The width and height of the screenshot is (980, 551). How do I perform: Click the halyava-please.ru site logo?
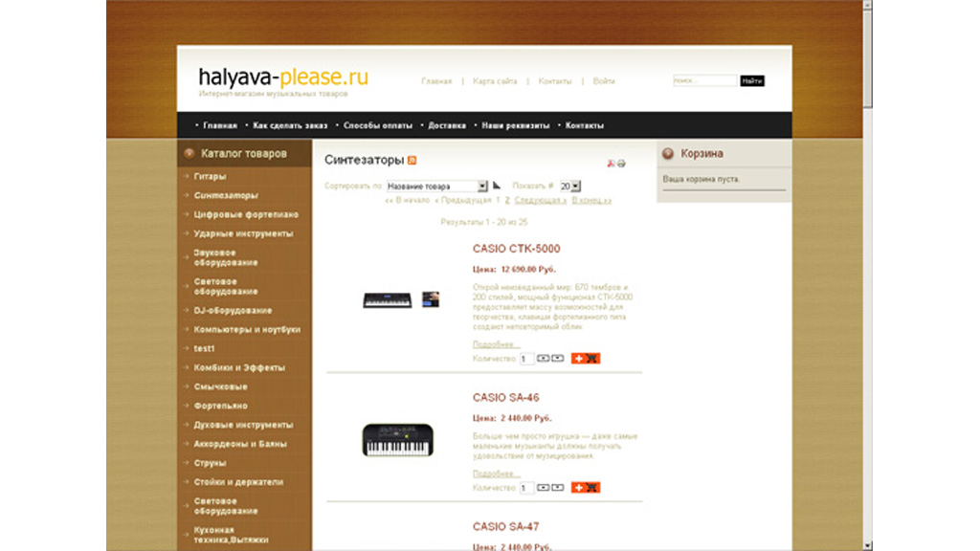(x=283, y=77)
